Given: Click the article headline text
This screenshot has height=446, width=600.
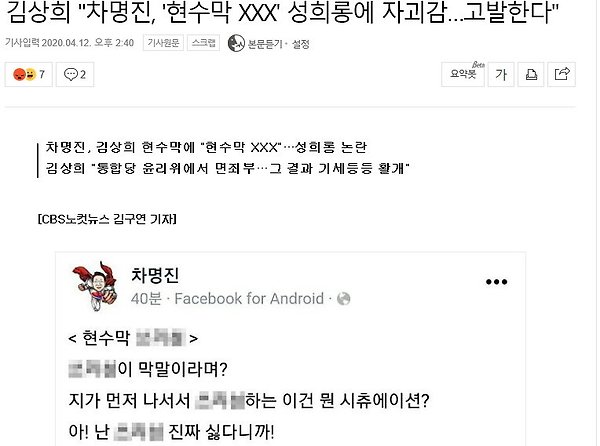Looking at the screenshot, I should coord(283,12).
